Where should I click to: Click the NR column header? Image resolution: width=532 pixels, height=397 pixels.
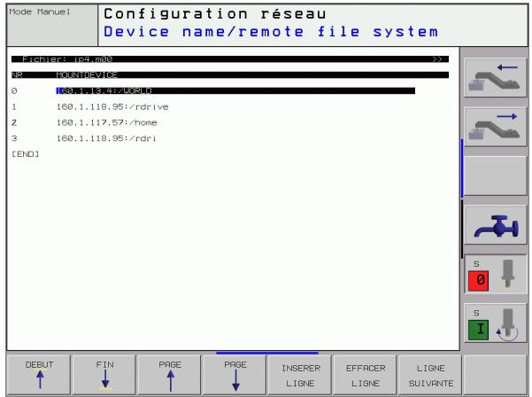pos(17,74)
